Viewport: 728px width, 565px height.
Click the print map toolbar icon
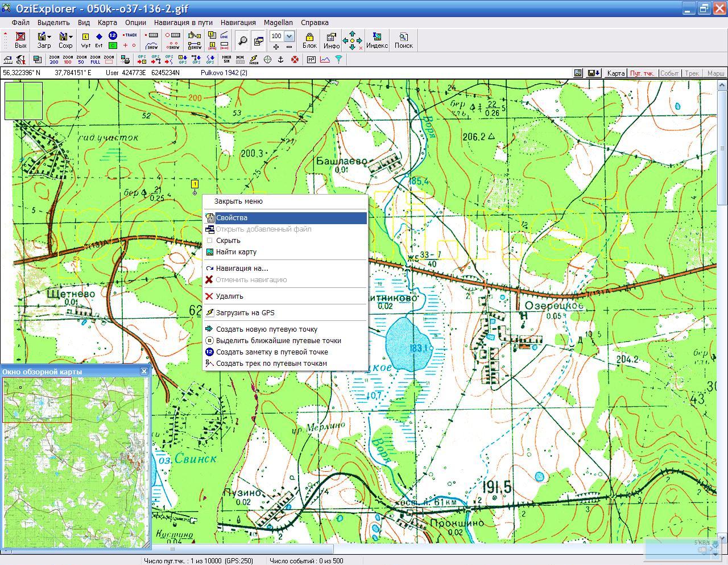coord(126,59)
